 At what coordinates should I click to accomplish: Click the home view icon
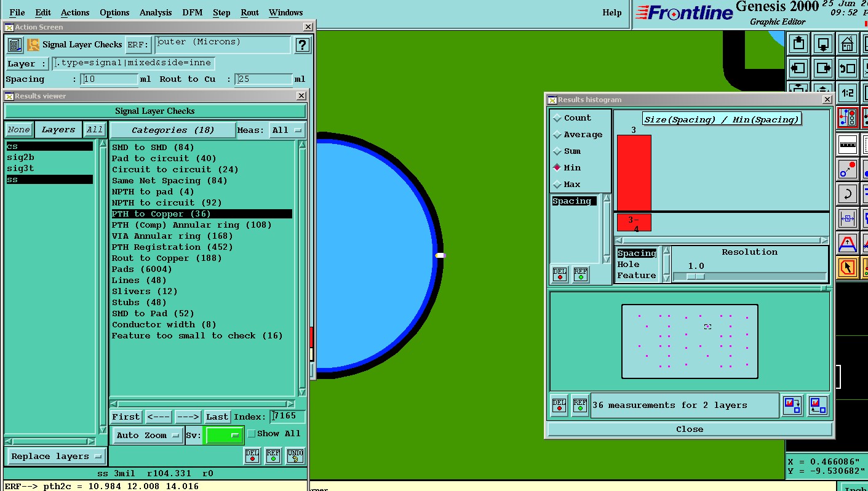(x=848, y=44)
